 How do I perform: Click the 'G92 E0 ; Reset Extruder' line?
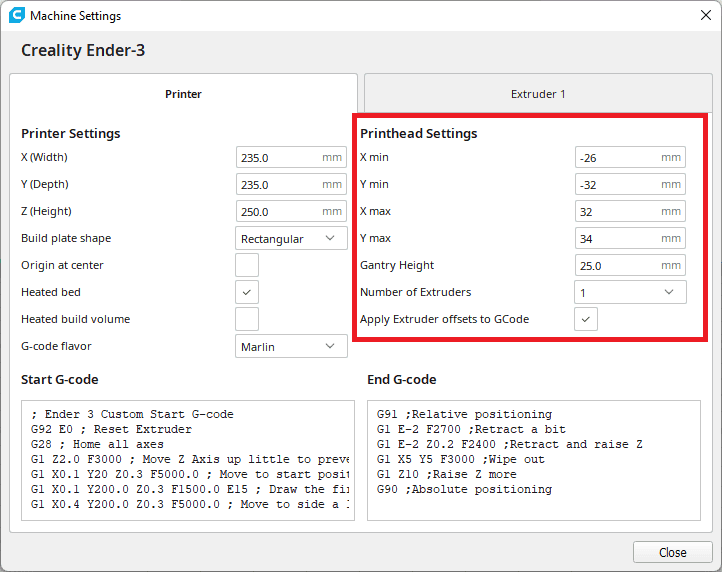(x=111, y=429)
